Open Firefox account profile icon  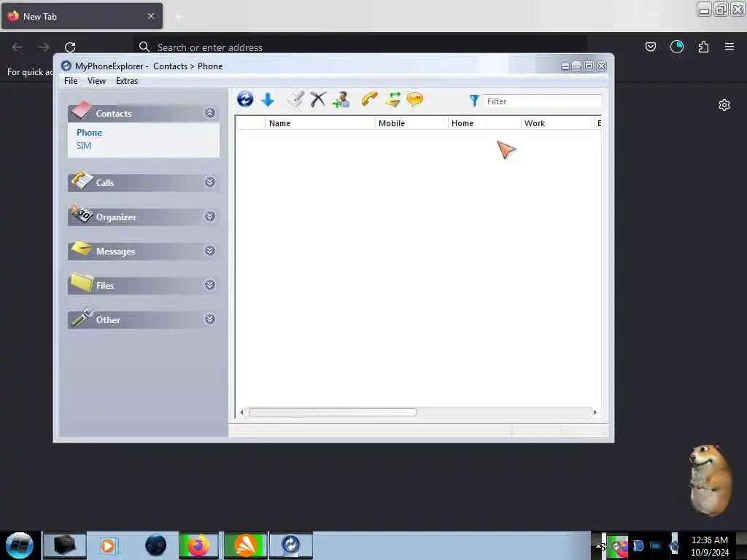pyautogui.click(x=676, y=47)
